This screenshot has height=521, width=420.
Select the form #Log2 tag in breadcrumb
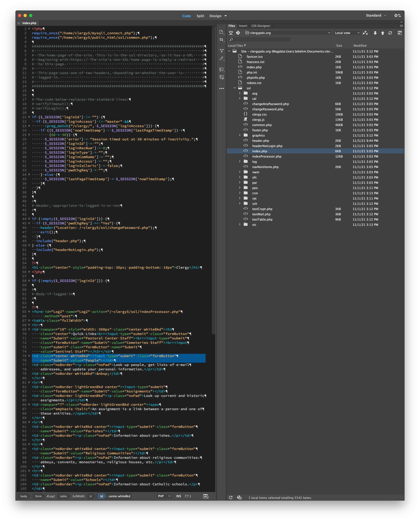point(45,496)
